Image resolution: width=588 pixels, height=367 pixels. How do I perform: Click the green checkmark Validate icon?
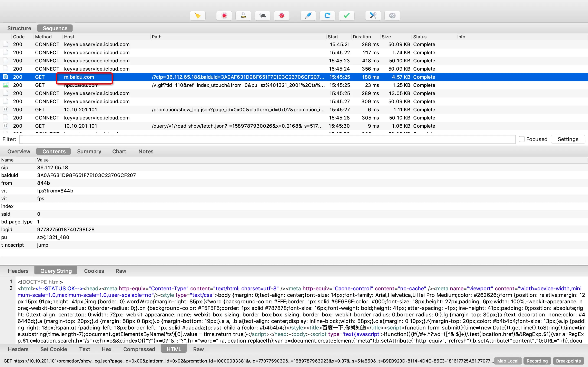pyautogui.click(x=346, y=16)
